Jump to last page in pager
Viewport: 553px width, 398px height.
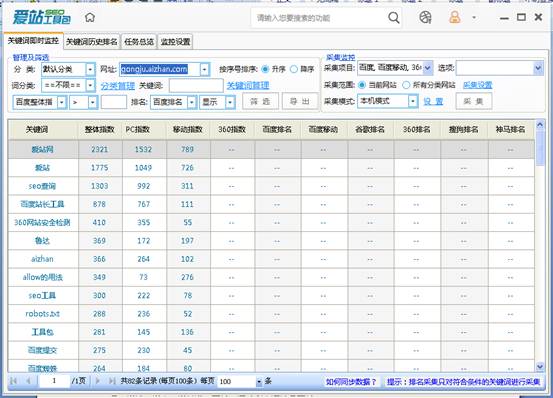coord(112,381)
